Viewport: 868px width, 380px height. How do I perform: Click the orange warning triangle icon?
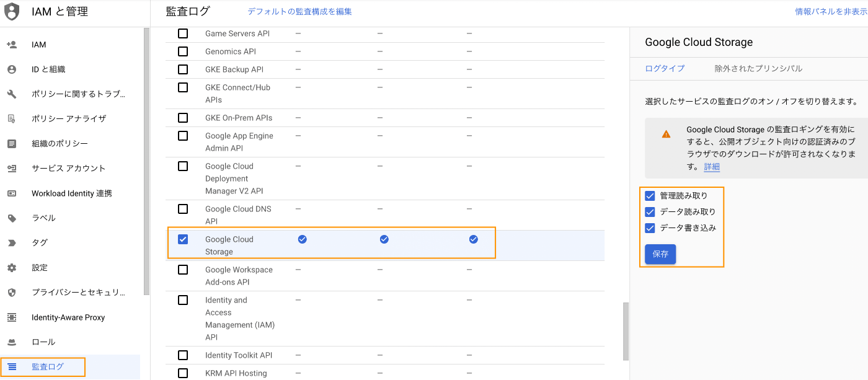(666, 134)
